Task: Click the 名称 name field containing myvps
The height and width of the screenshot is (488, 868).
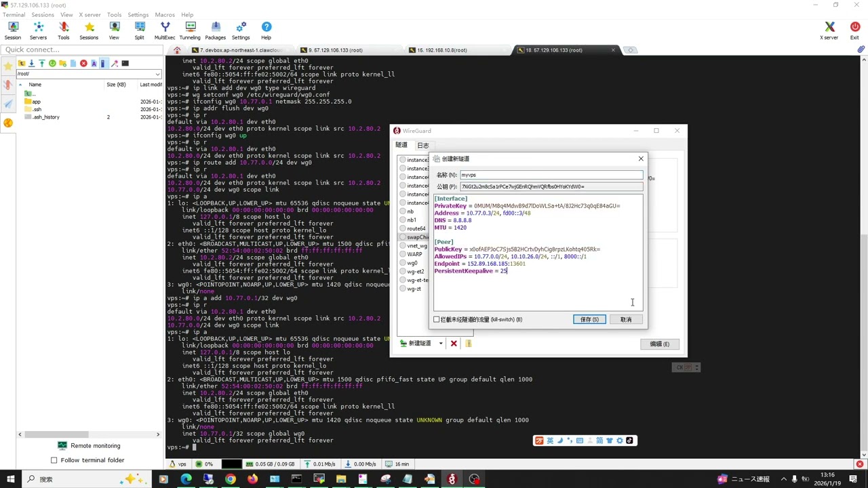Action: (551, 175)
